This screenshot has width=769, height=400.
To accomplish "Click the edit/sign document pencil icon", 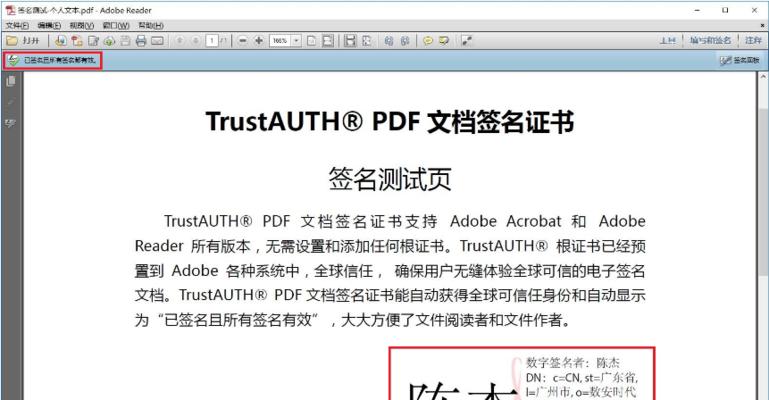I will (x=93, y=41).
